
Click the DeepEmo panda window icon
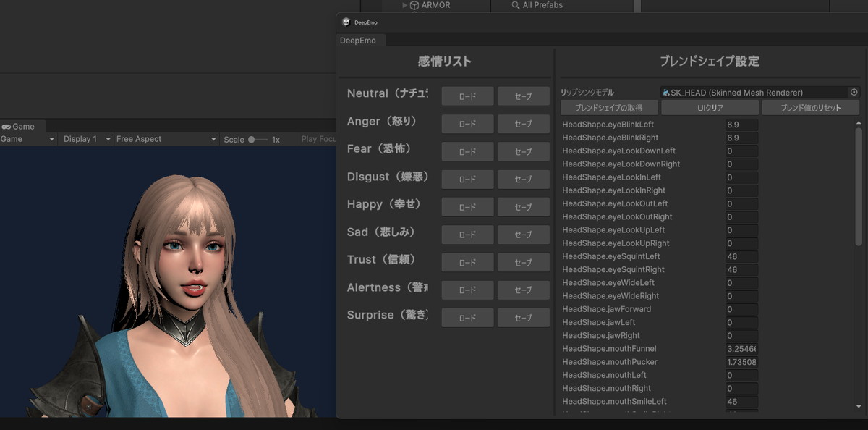pyautogui.click(x=346, y=22)
